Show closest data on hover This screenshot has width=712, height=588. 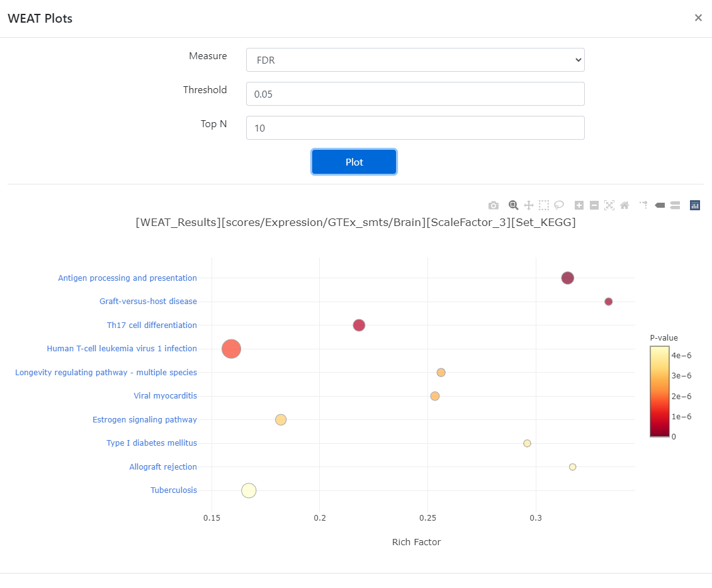660,205
